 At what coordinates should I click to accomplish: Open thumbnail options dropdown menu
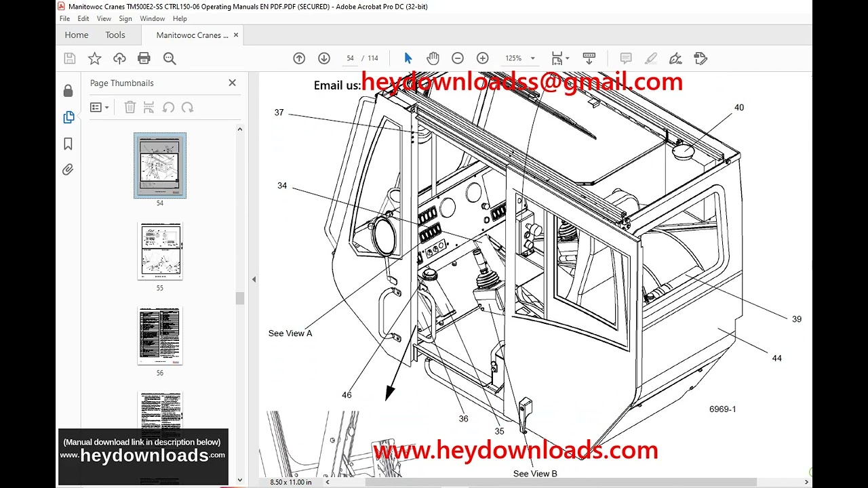point(100,107)
